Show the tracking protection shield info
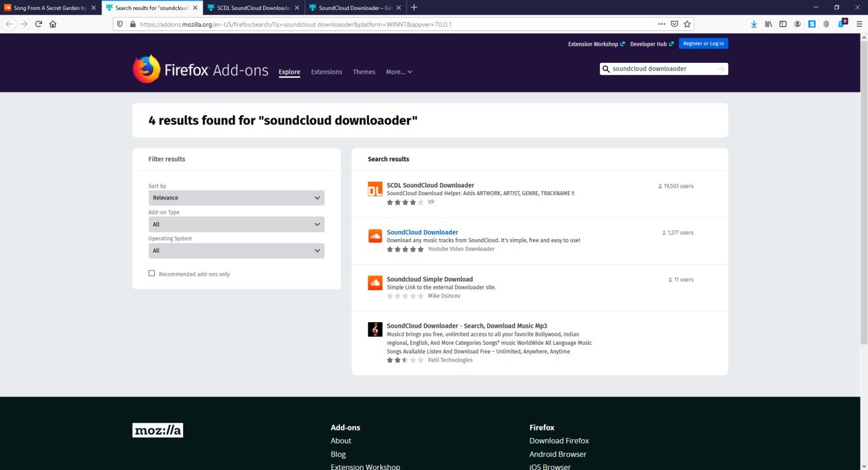Screen dimensions: 868x470 [120, 24]
